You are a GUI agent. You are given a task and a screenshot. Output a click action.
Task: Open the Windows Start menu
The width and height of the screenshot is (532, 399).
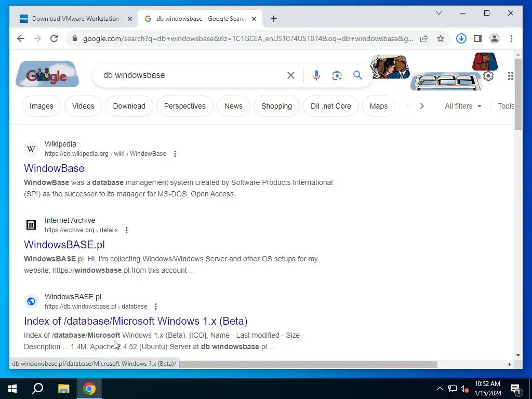click(x=12, y=389)
